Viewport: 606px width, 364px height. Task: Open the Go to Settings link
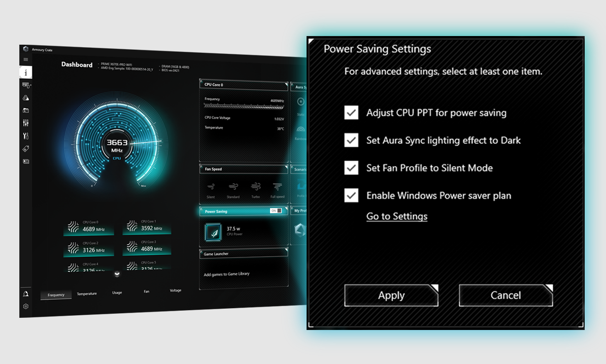(x=397, y=216)
